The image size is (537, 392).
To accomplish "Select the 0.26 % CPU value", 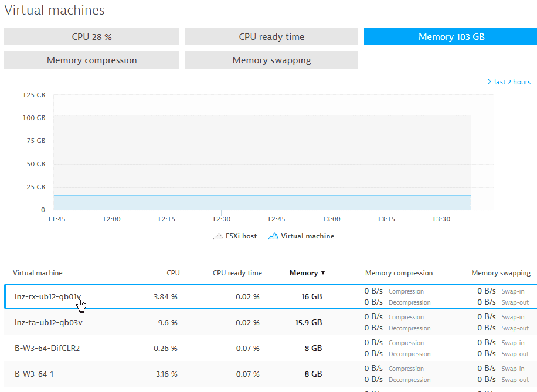I will point(165,348).
